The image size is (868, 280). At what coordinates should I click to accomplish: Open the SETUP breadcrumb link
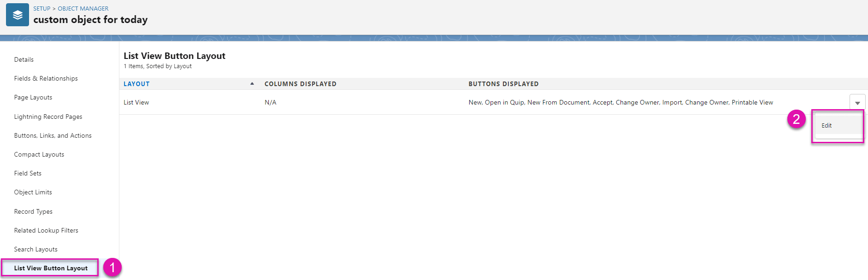pyautogui.click(x=41, y=9)
